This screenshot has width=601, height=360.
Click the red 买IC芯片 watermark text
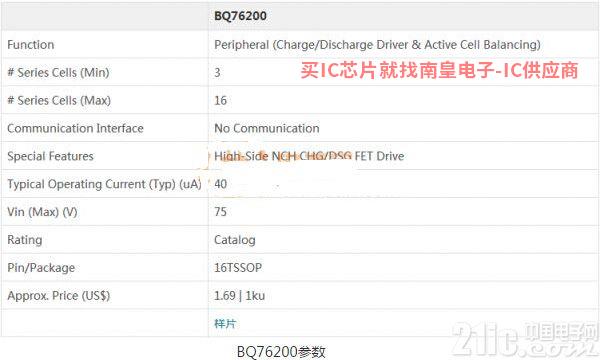tap(439, 71)
